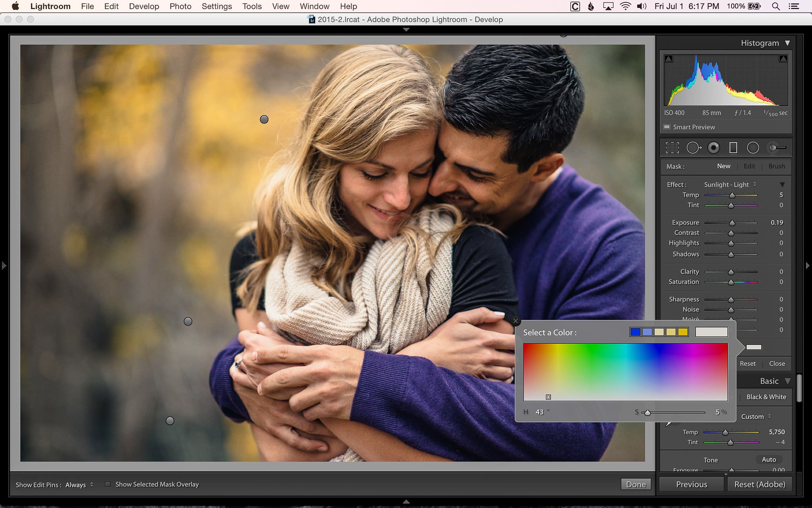The width and height of the screenshot is (812, 508).
Task: Click the Done button
Action: point(636,484)
